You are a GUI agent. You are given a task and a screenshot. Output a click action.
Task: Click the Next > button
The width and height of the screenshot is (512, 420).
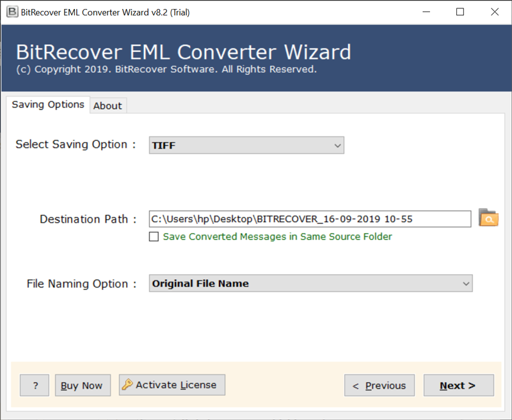[x=458, y=385]
